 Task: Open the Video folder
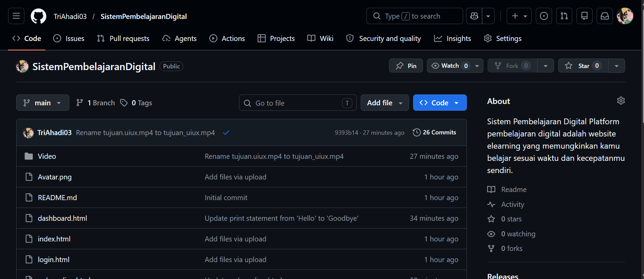pos(47,156)
